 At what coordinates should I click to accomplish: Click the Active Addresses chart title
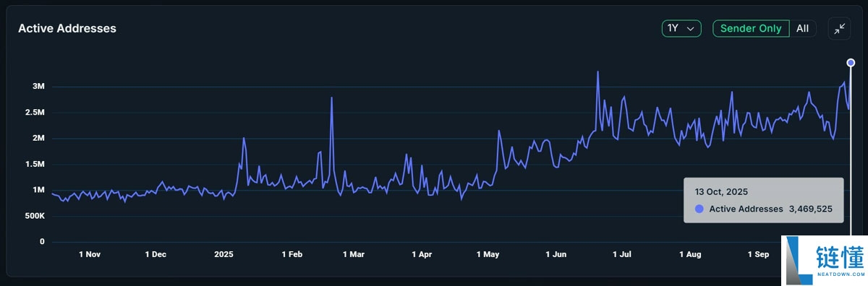67,28
